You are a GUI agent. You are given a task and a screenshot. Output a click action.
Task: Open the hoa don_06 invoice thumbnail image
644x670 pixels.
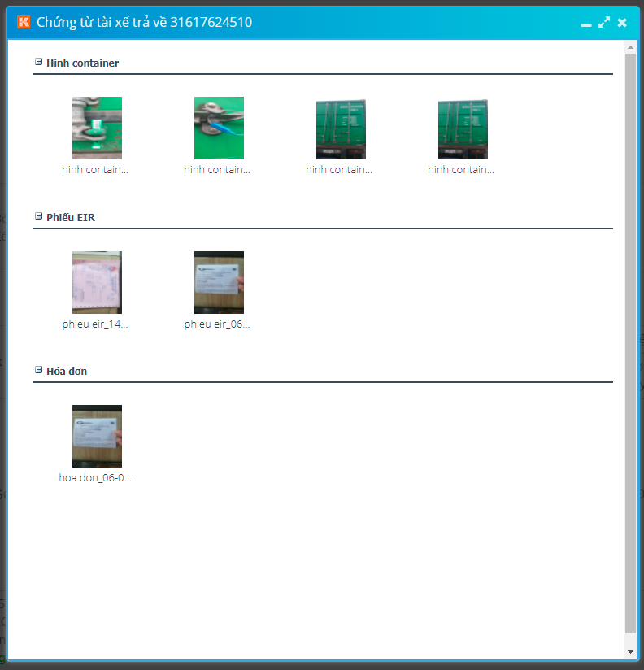click(97, 436)
